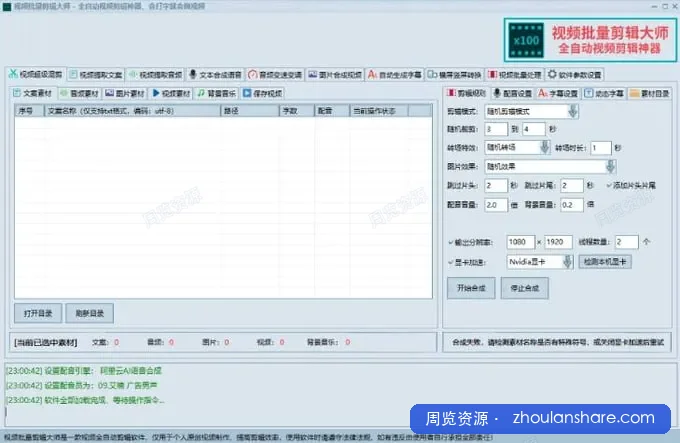Click the 打开目录 button
The image size is (680, 443).
38,313
